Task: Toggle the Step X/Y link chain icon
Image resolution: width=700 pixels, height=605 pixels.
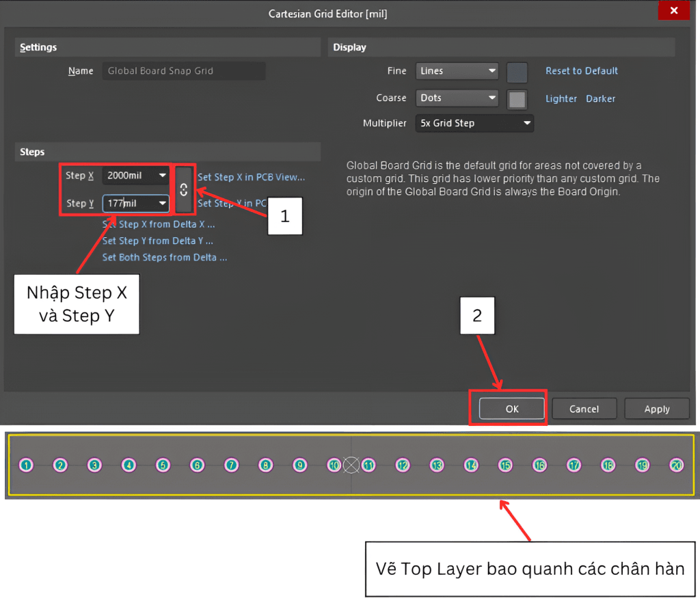Action: pyautogui.click(x=183, y=190)
